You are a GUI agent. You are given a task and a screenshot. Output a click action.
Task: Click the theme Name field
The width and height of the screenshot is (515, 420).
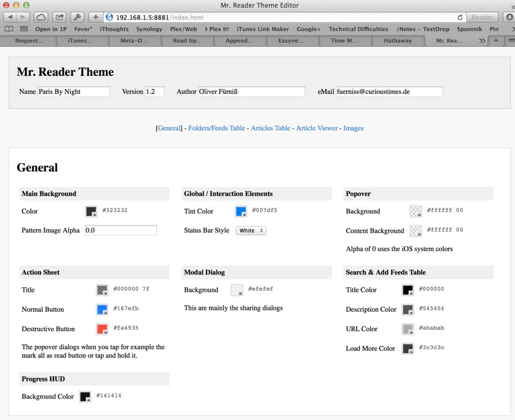point(74,91)
